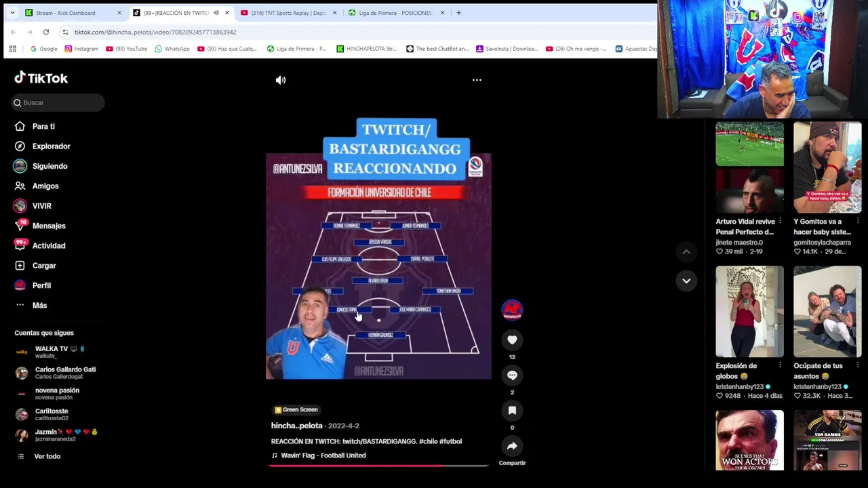This screenshot has height=488, width=868.
Task: Seek on the video progress bar
Action: pyautogui.click(x=378, y=466)
